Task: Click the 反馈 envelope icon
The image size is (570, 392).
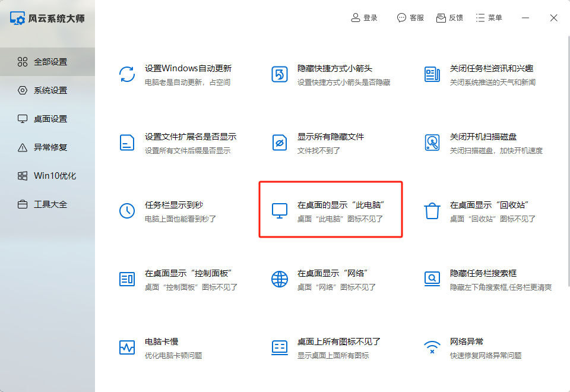Action: tap(441, 18)
